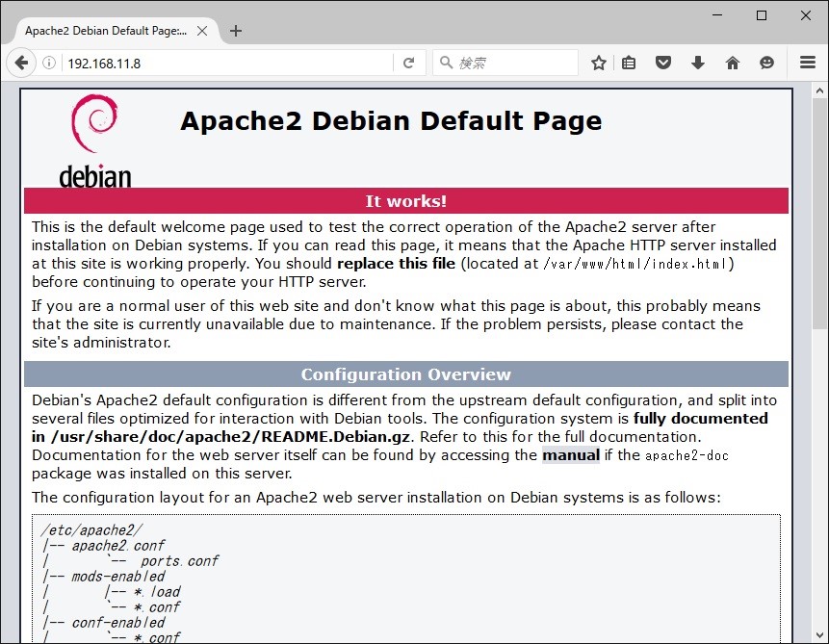Bookmark this page with the star icon
Viewport: 829px width, 644px height.
[599, 63]
